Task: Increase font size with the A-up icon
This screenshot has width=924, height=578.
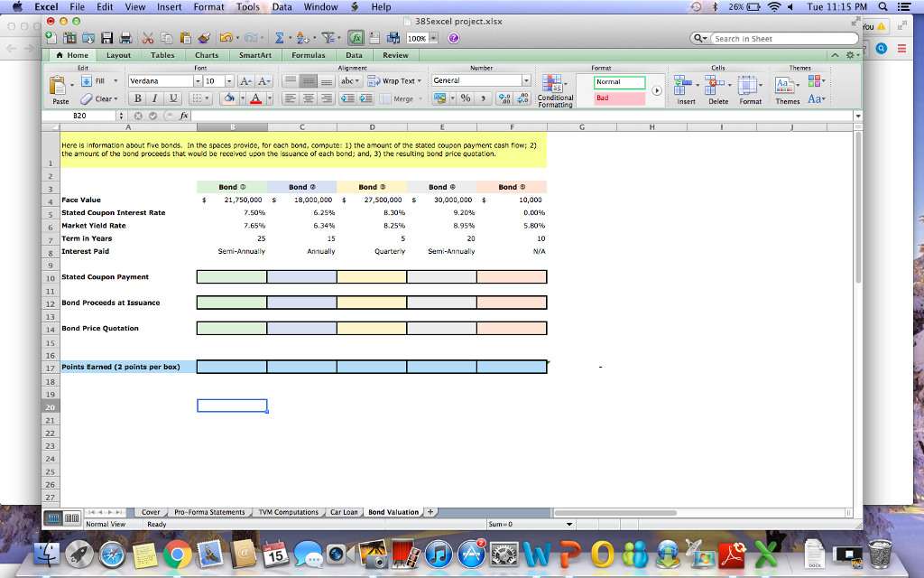Action: (x=246, y=81)
